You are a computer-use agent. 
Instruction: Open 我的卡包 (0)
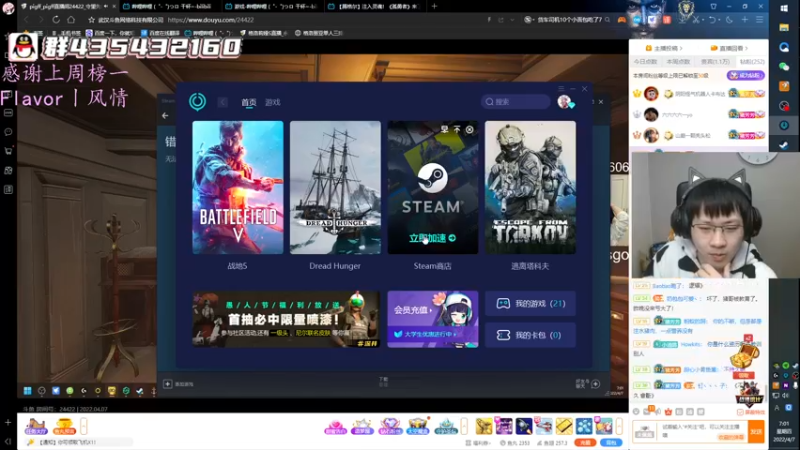point(530,335)
